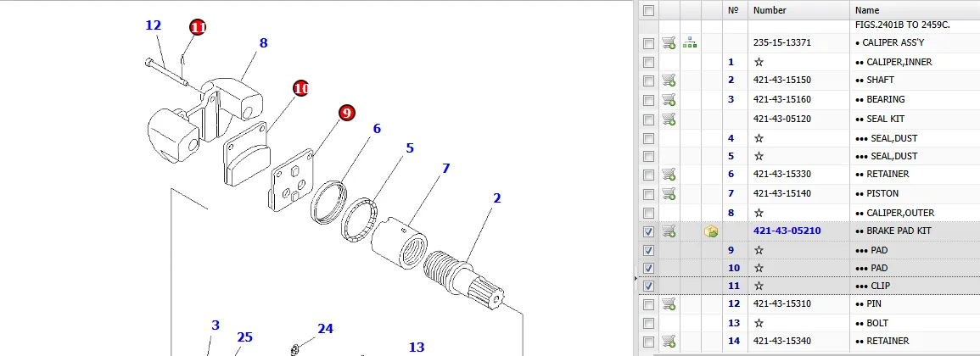Click red callout 9 on the diagram

pos(347,113)
